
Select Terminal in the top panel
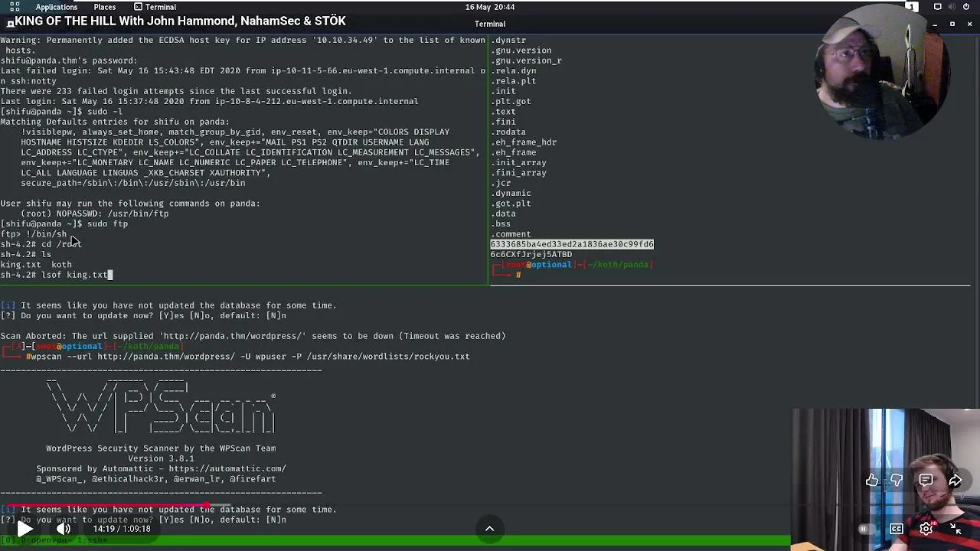[155, 7]
